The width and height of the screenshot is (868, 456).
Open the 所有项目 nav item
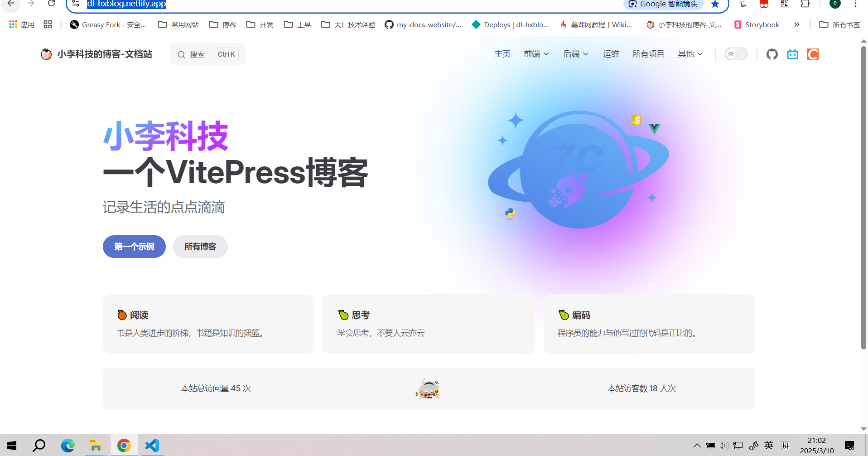[x=648, y=54]
